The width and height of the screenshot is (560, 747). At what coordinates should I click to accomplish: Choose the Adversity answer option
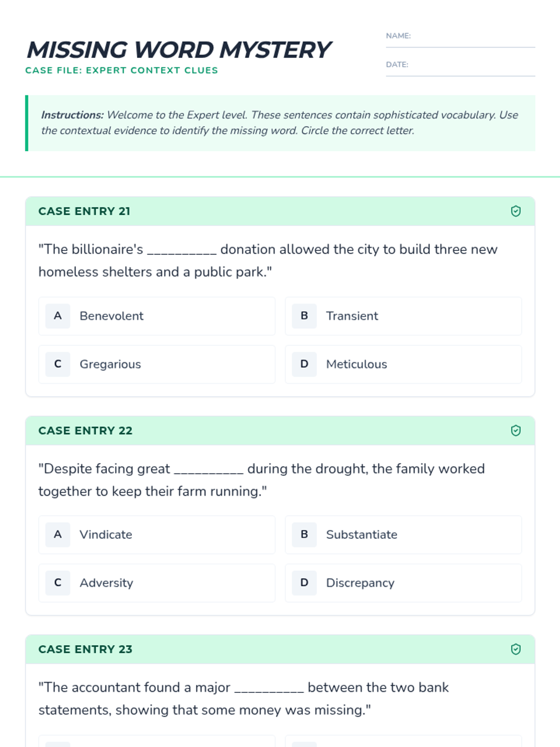tap(157, 583)
